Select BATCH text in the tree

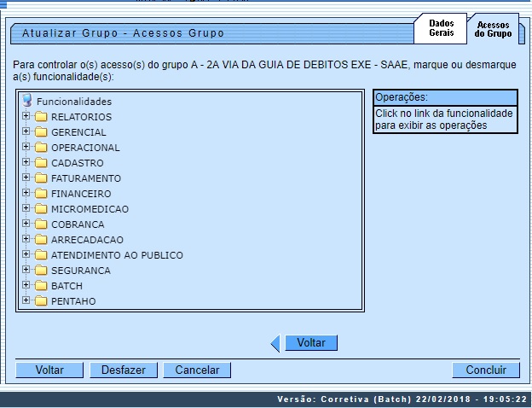pos(66,286)
